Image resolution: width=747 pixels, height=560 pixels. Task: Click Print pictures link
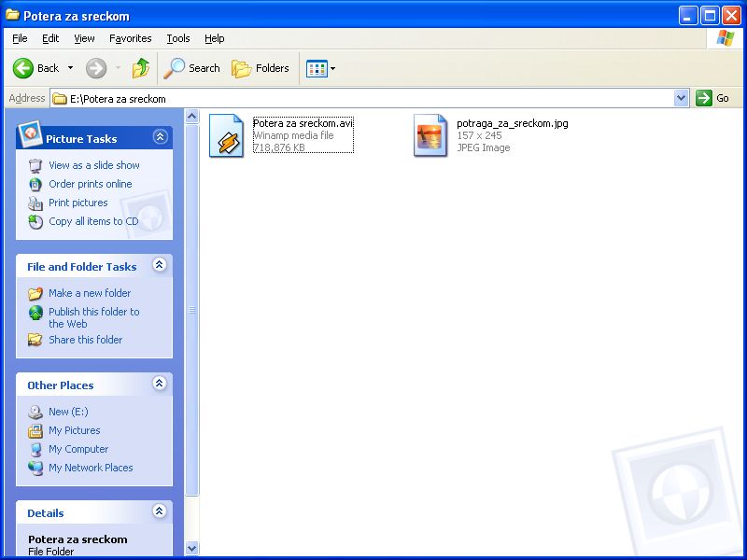[78, 203]
